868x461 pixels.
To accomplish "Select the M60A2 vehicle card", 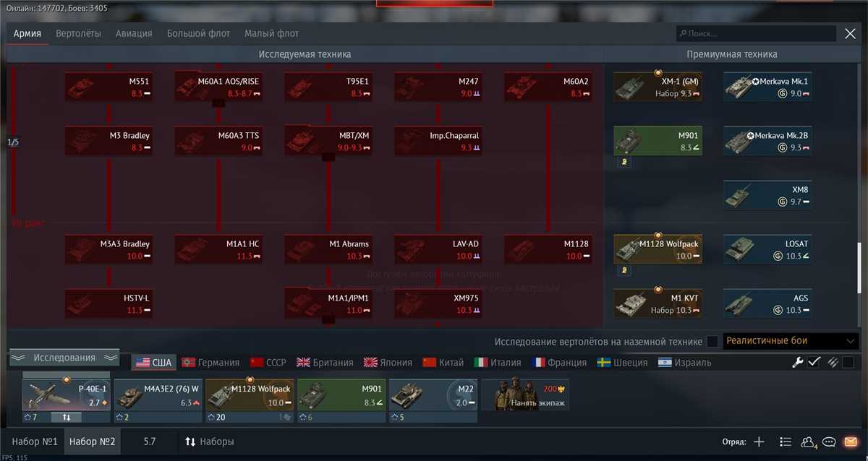I will pyautogui.click(x=548, y=87).
